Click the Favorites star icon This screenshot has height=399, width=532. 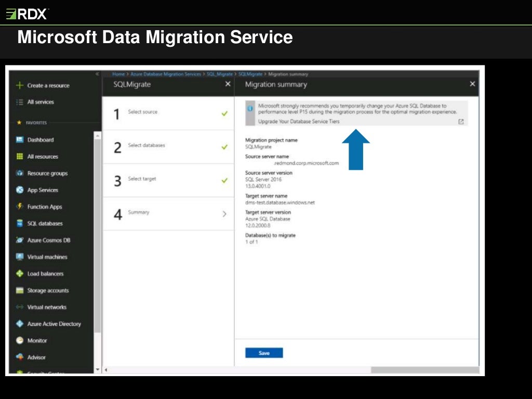(x=19, y=123)
